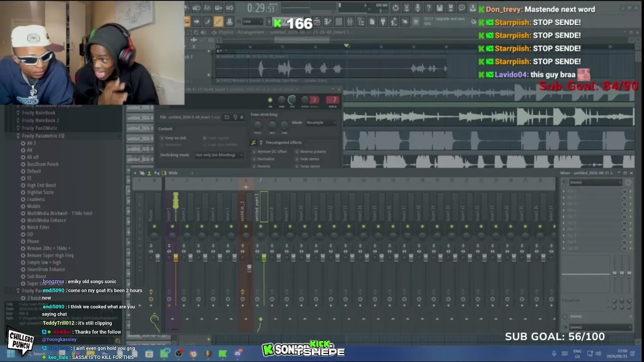Viewport: 644px width, 362px height.
Task: Select the Default preset
Action: (x=34, y=171)
